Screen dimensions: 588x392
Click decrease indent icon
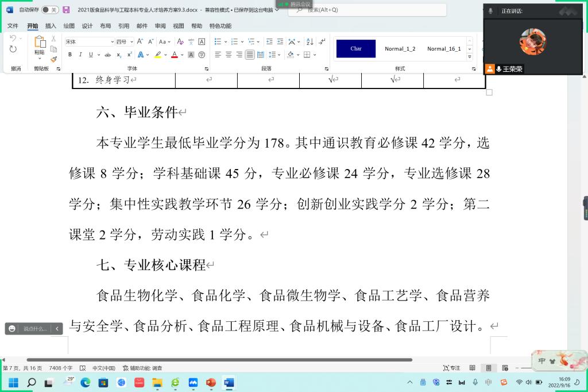coord(269,41)
